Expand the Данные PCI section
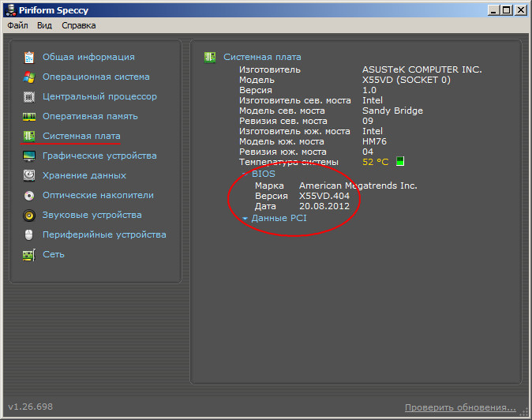 245,218
